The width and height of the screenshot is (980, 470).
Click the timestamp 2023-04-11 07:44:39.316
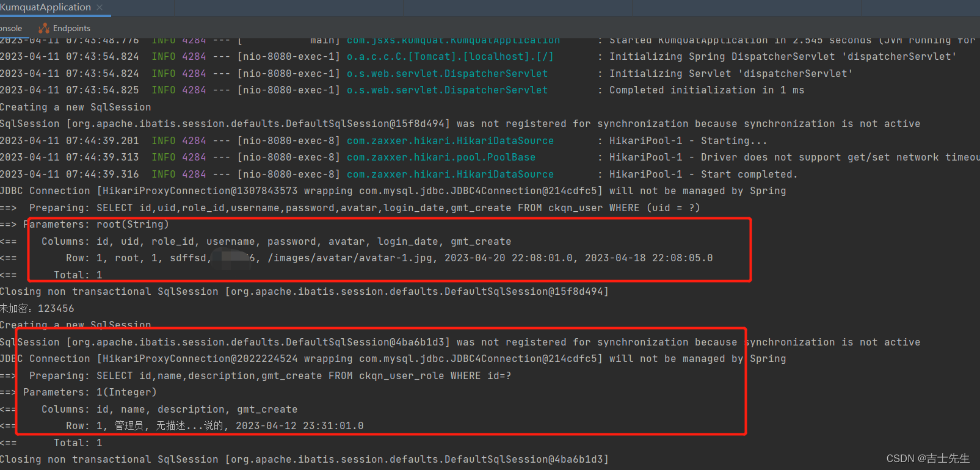(69, 174)
